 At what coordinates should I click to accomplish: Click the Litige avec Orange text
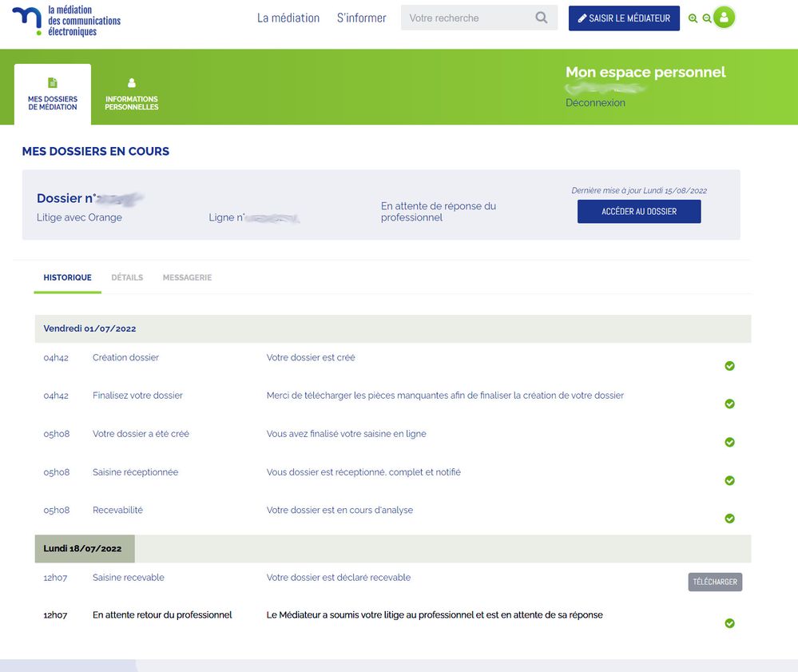tap(79, 217)
